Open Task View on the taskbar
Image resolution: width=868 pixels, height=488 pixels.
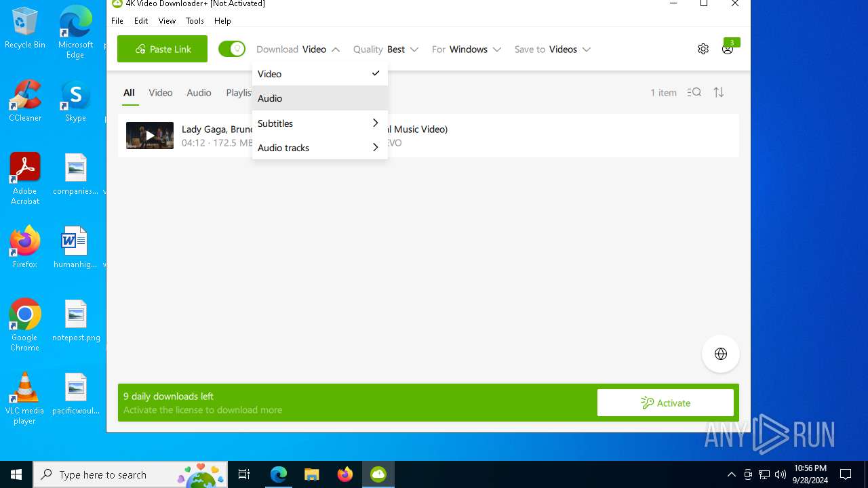pyautogui.click(x=244, y=474)
